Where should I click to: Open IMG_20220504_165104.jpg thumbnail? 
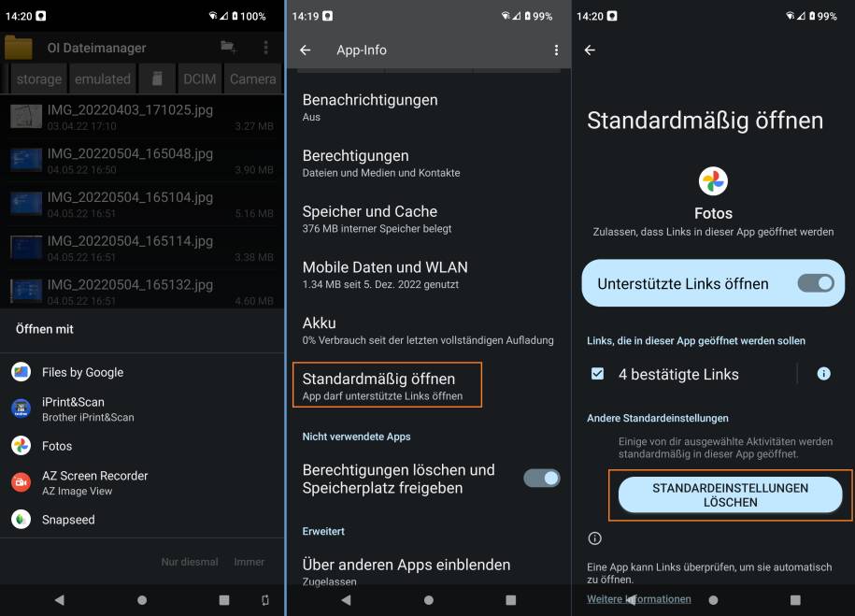[x=25, y=204]
